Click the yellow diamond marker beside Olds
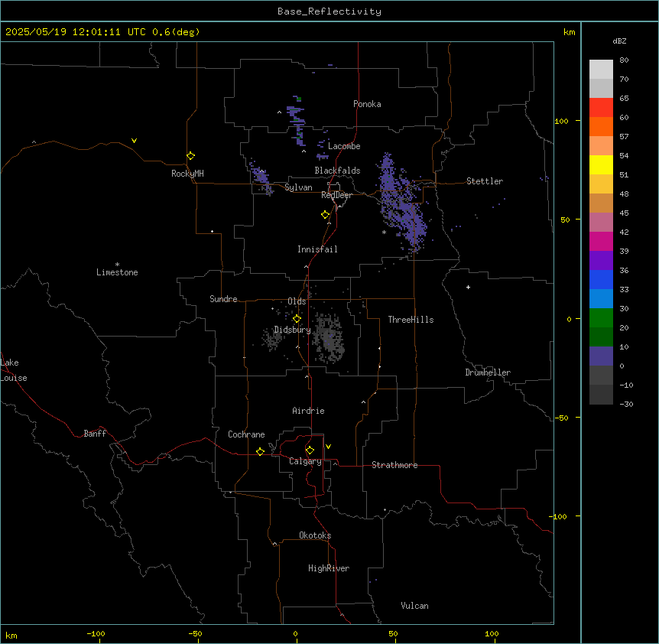The height and width of the screenshot is (644, 659). (297, 319)
